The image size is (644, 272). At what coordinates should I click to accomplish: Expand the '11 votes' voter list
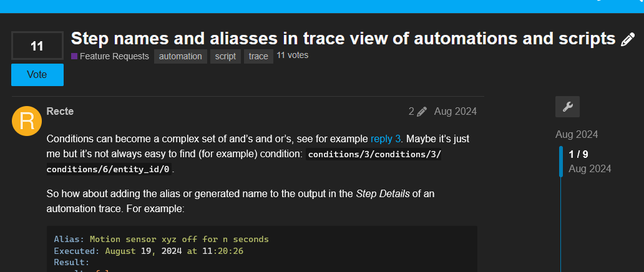click(x=293, y=55)
